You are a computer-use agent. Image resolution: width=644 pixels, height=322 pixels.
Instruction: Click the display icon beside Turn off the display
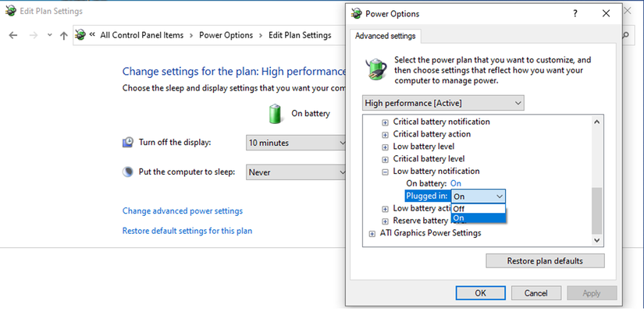[x=128, y=143]
